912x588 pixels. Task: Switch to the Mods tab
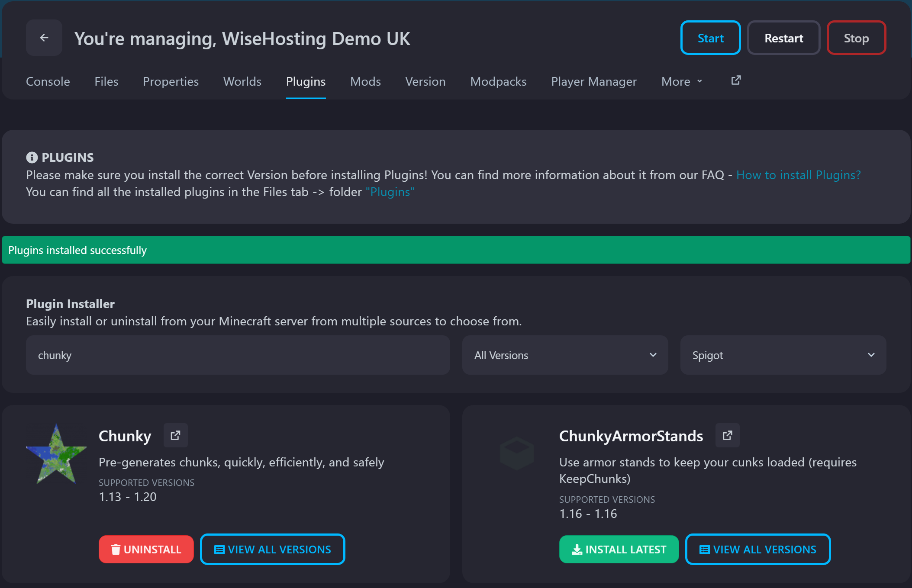tap(365, 81)
